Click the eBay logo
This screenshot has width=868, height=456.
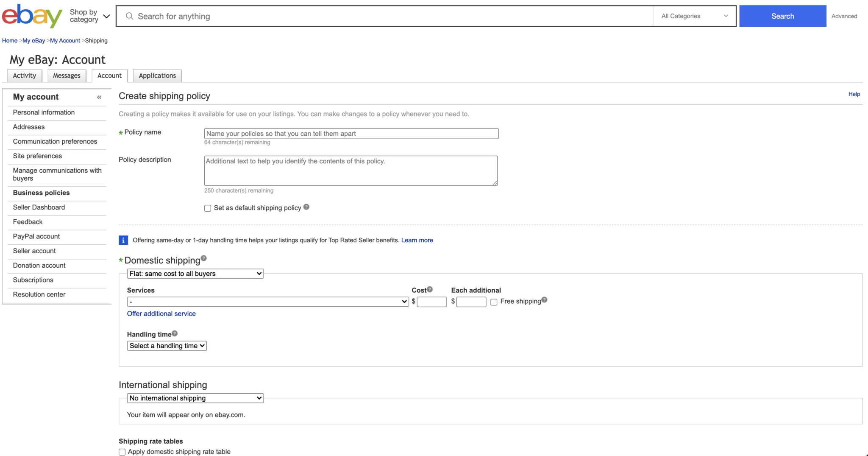(32, 16)
